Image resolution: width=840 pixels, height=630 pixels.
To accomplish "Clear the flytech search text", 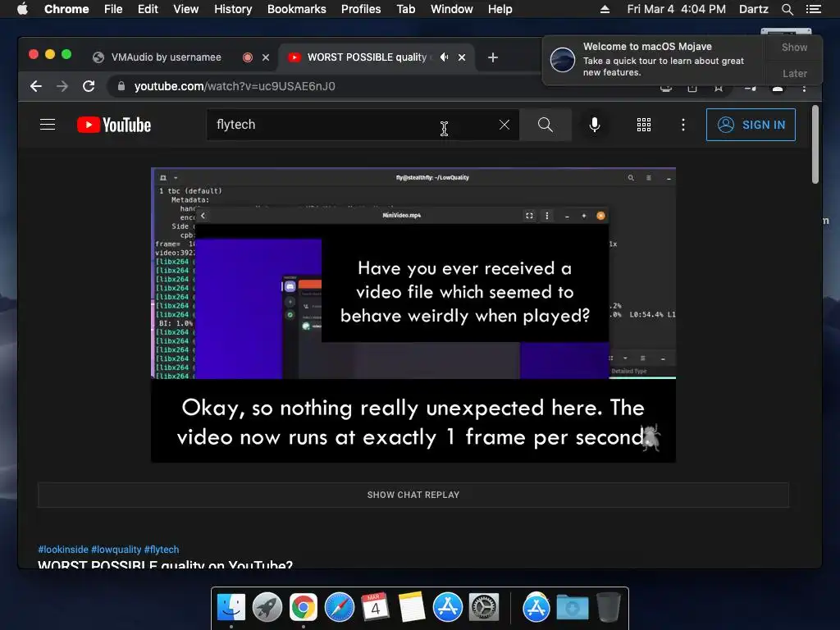I will point(504,125).
